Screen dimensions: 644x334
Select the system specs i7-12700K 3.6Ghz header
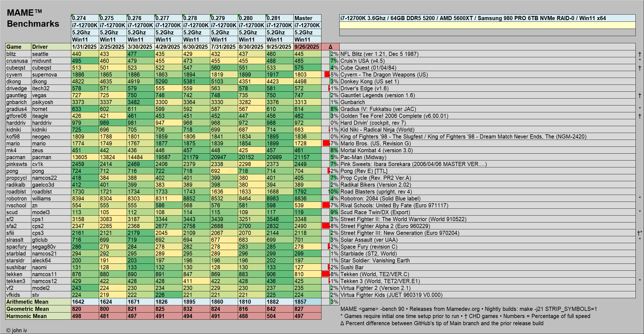click(x=487, y=18)
